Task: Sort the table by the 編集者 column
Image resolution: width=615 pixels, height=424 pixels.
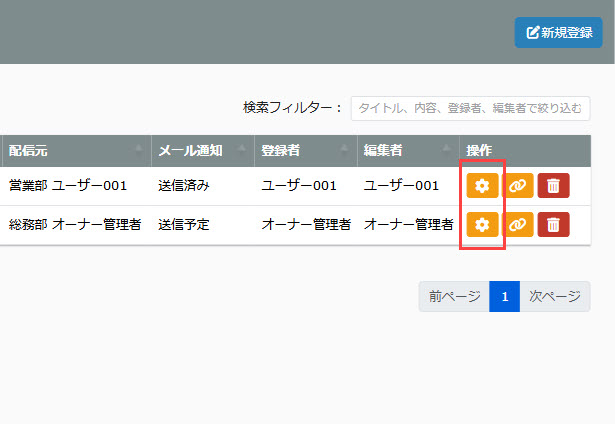Action: tap(407, 151)
